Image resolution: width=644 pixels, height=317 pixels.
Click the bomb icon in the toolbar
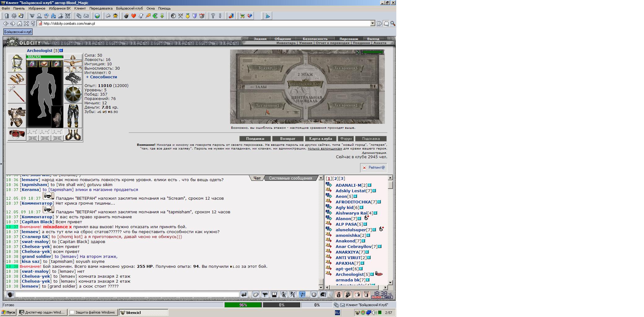tap(126, 16)
